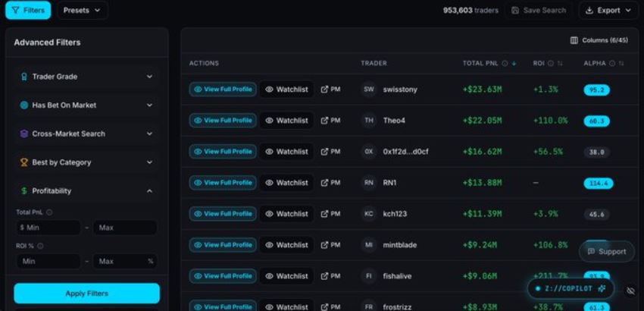Click the +$23.63M PnL value
Screen dimensions: 644x311
pos(482,90)
